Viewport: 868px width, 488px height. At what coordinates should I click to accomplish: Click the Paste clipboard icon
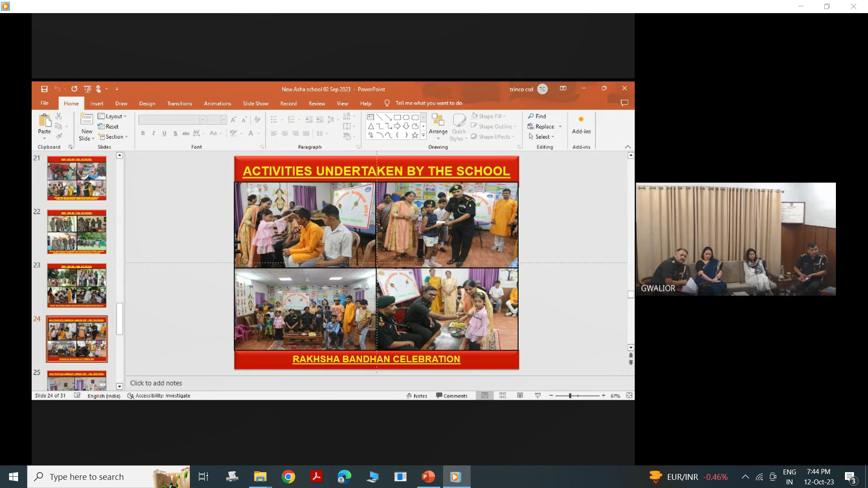click(x=44, y=121)
